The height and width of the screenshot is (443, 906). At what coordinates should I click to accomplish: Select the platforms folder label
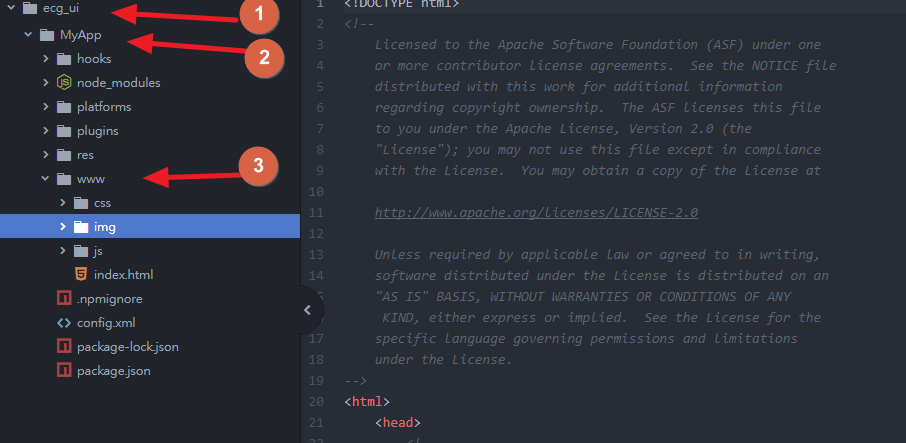tap(104, 107)
